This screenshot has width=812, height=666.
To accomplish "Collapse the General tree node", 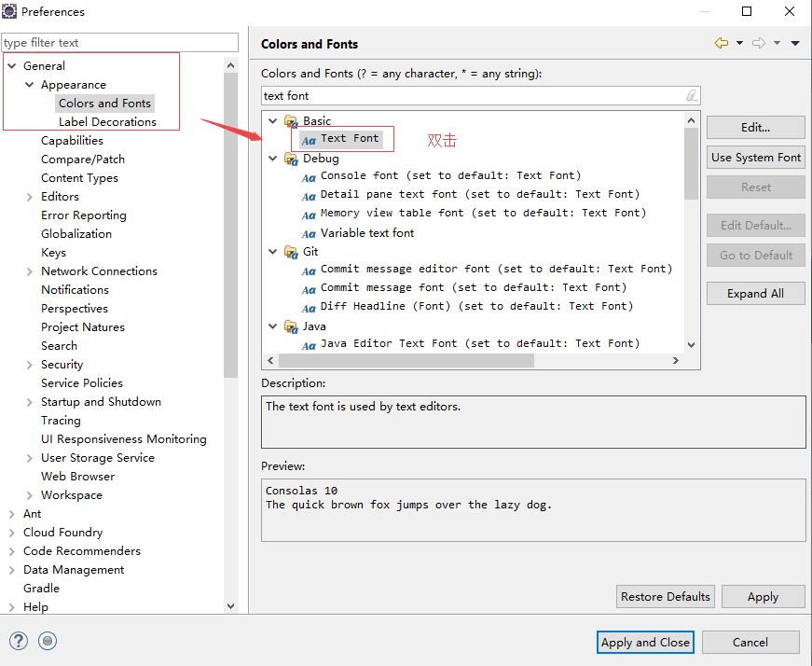I will point(12,66).
